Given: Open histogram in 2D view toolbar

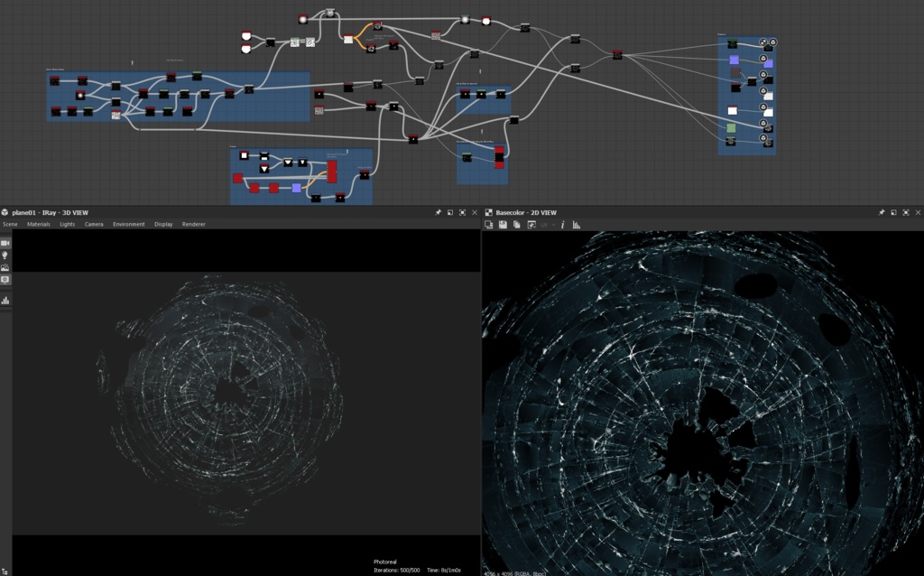Looking at the screenshot, I should tap(577, 225).
